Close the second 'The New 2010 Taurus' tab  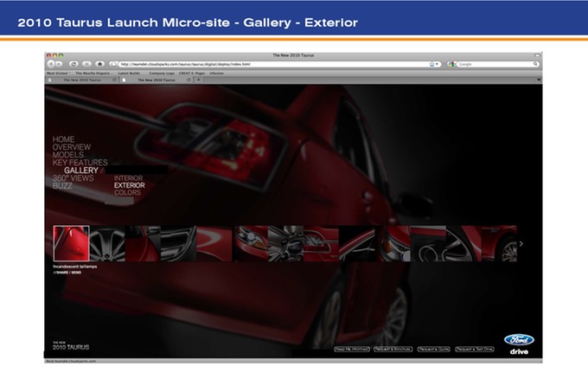[x=189, y=80]
